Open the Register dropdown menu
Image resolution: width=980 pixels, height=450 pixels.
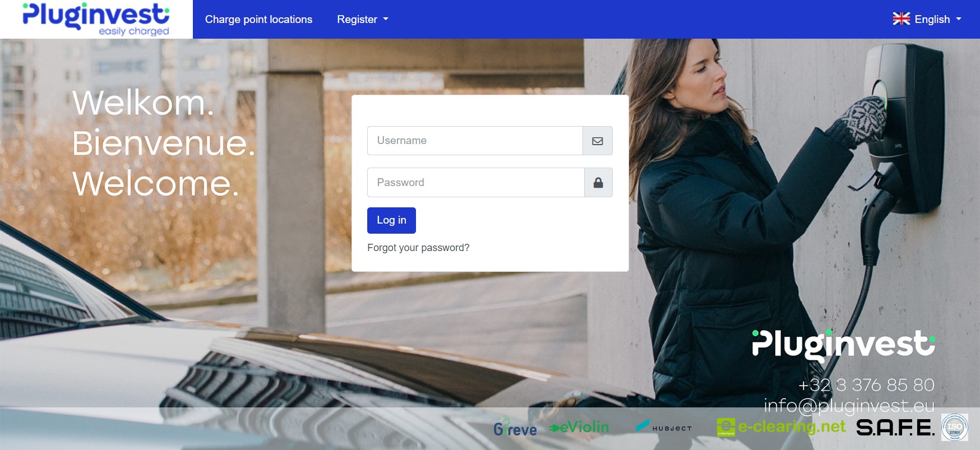click(363, 19)
